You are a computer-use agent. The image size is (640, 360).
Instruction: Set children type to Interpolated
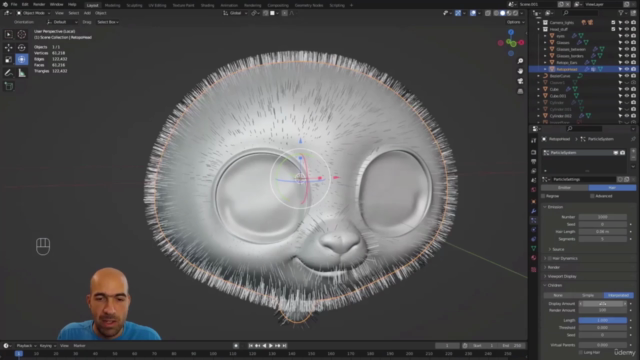[618, 295]
